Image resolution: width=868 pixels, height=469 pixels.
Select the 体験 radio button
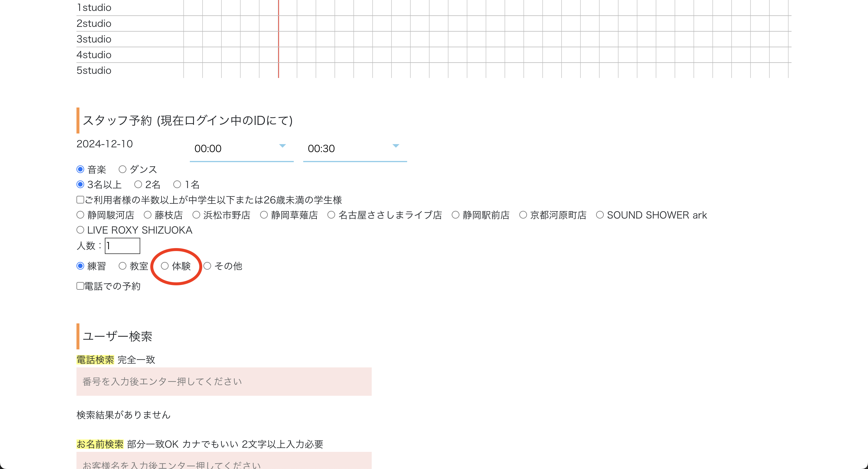(165, 266)
